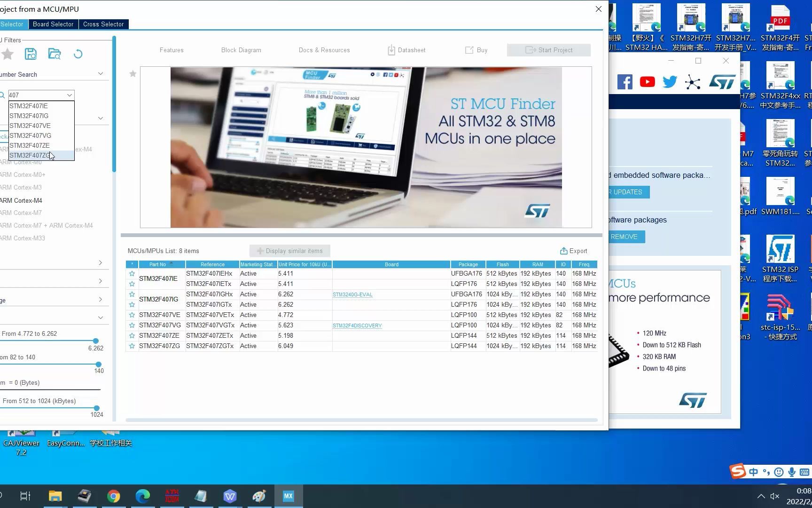Choose STM32F407IG from the dropdown list

(41, 116)
